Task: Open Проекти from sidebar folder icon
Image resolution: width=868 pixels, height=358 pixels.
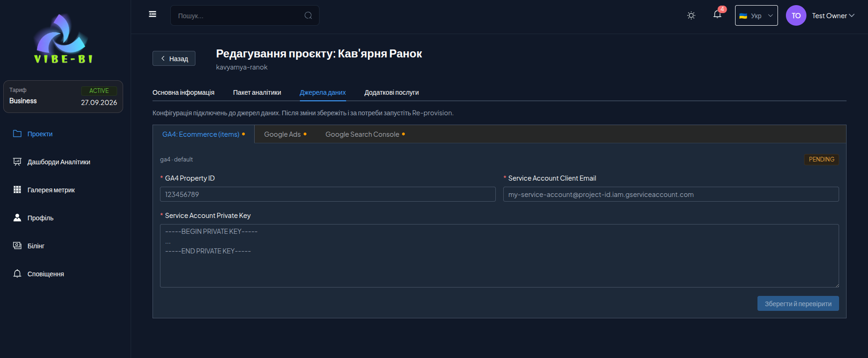Action: [x=17, y=133]
